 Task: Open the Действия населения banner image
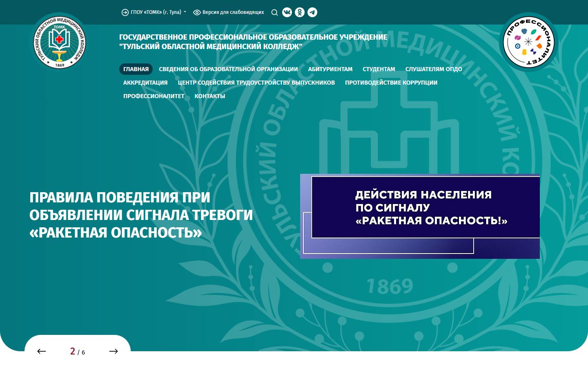tap(420, 216)
